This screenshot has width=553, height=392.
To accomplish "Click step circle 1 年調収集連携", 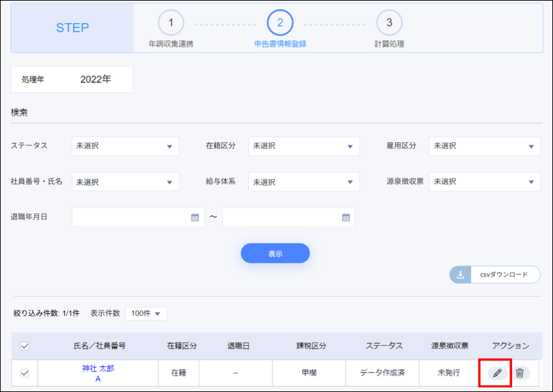I will (171, 24).
